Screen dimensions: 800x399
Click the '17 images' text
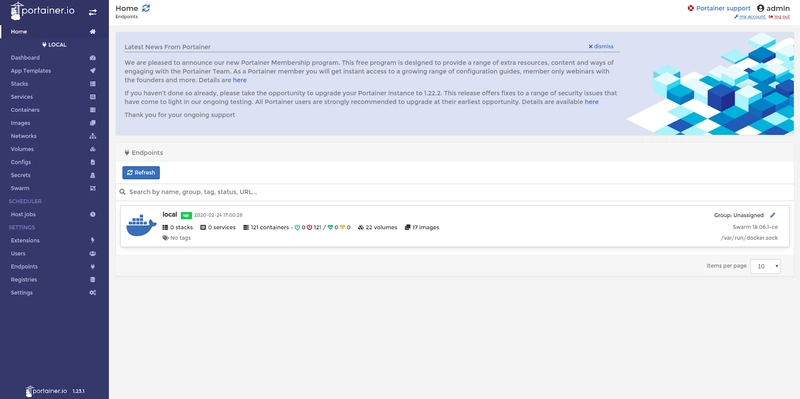(426, 228)
